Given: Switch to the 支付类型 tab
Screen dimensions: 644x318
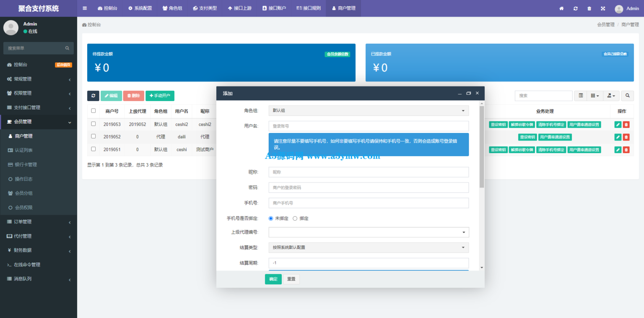Looking at the screenshot, I should [x=205, y=8].
